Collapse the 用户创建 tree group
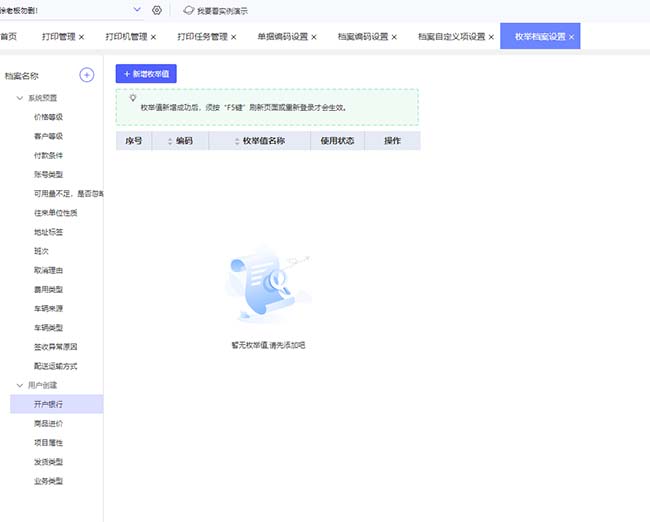 (x=20, y=385)
